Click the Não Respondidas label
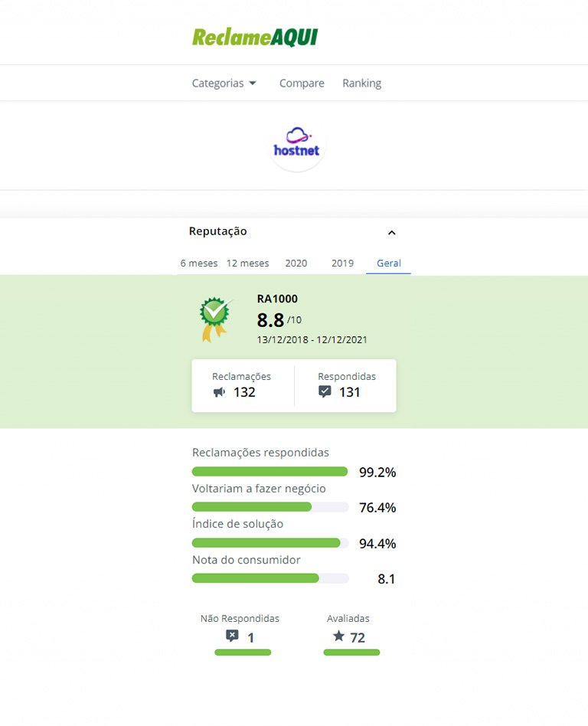Viewport: 588px width, 726px height. 240,619
